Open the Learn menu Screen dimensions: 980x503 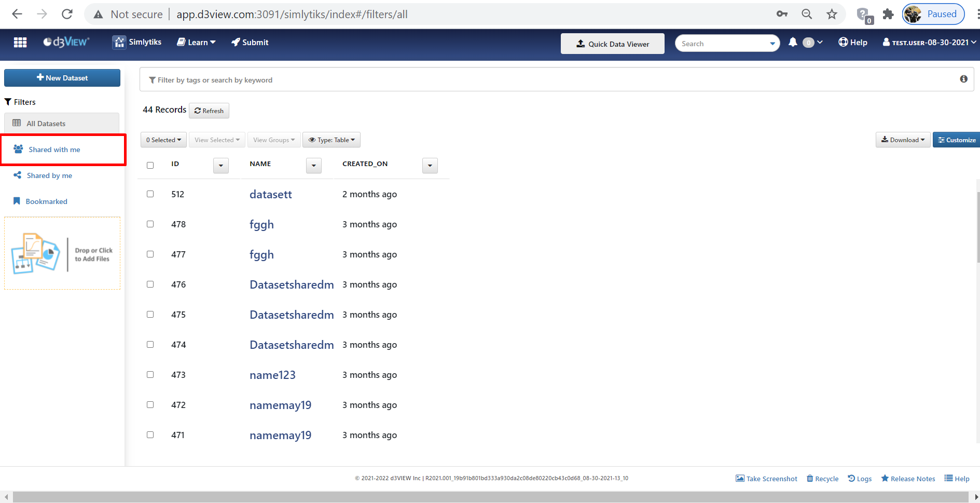[x=196, y=43]
